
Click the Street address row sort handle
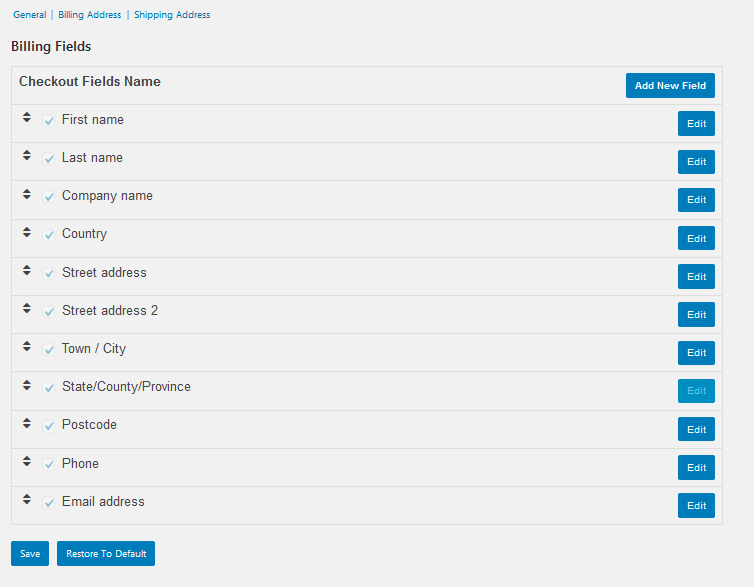[x=27, y=270]
